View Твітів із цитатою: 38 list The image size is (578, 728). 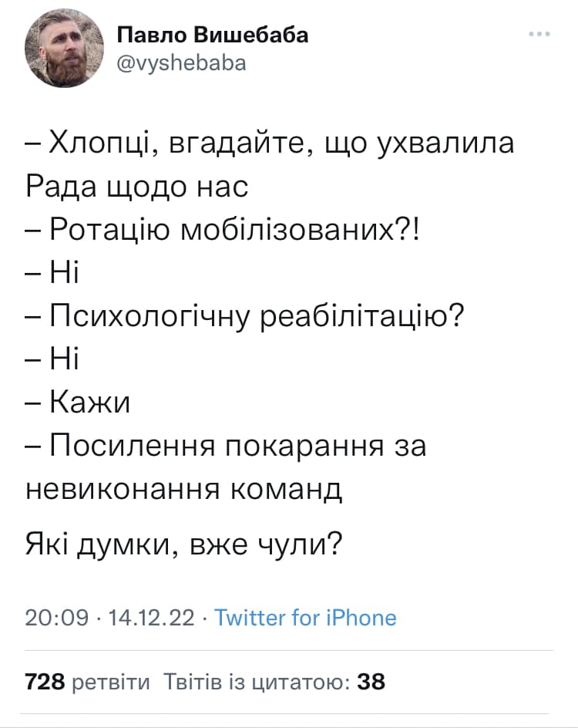click(x=274, y=682)
